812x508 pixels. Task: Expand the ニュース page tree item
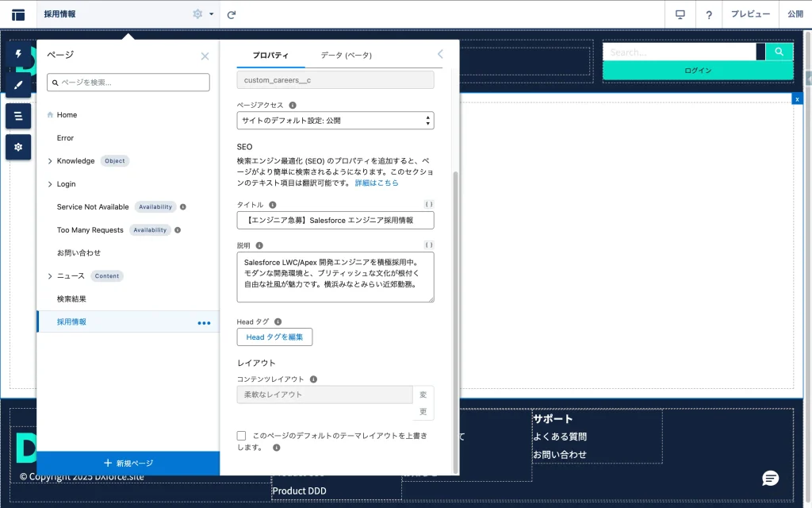50,276
